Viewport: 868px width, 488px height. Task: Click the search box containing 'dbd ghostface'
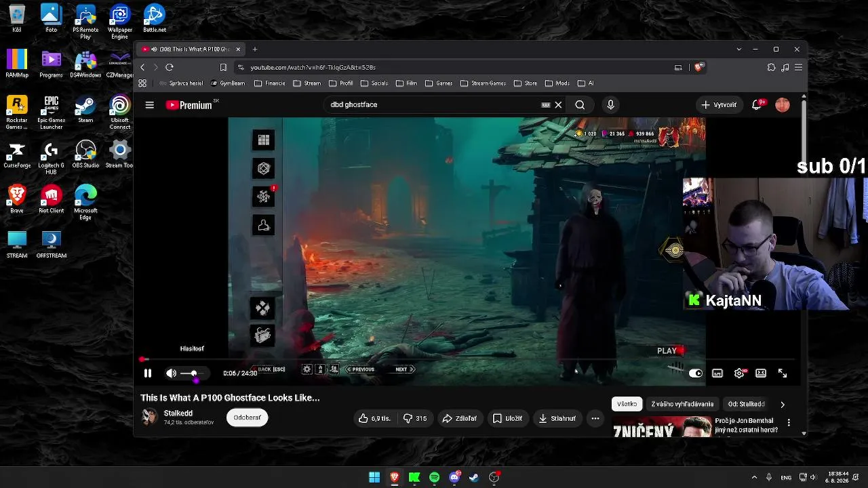(x=434, y=105)
